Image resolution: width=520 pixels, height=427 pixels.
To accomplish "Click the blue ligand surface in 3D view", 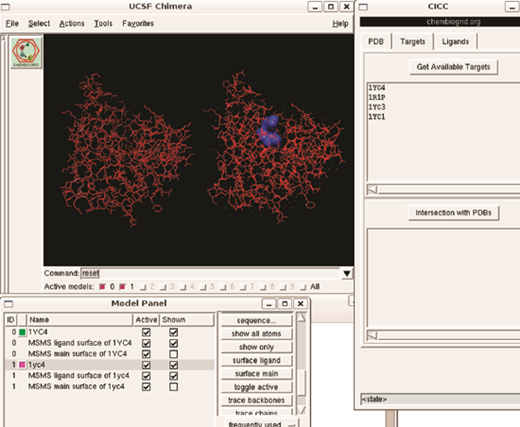I will 270,132.
